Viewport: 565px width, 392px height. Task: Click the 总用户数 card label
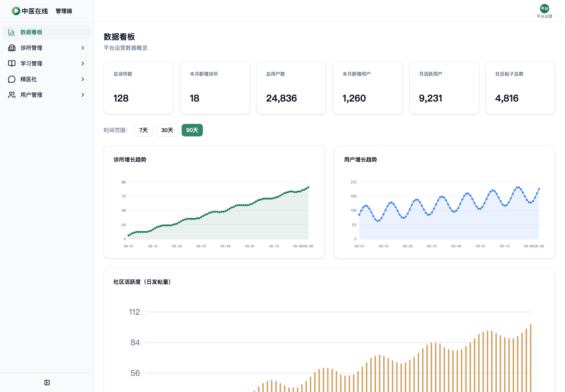[275, 74]
